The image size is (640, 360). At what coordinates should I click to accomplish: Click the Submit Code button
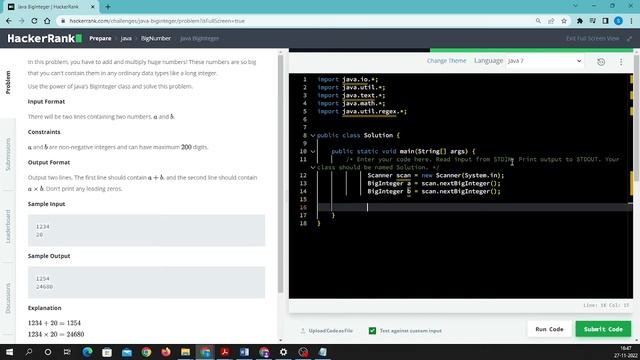click(603, 329)
